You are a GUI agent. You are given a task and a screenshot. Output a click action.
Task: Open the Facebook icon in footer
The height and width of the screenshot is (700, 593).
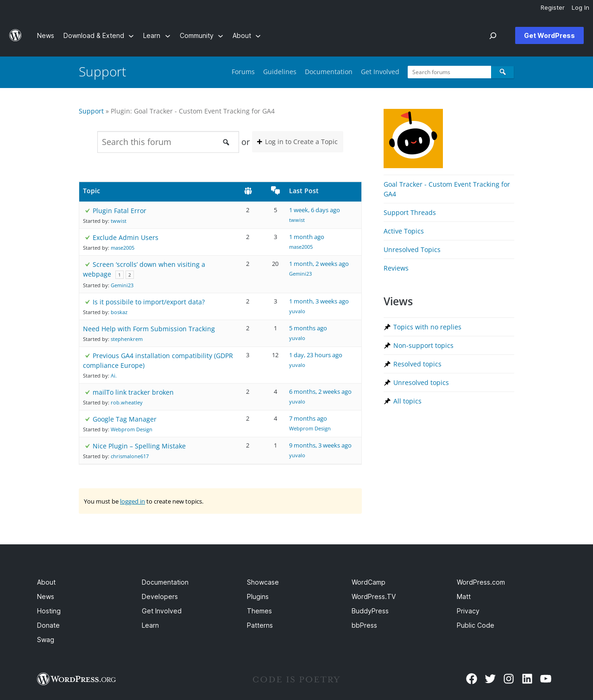click(472, 679)
